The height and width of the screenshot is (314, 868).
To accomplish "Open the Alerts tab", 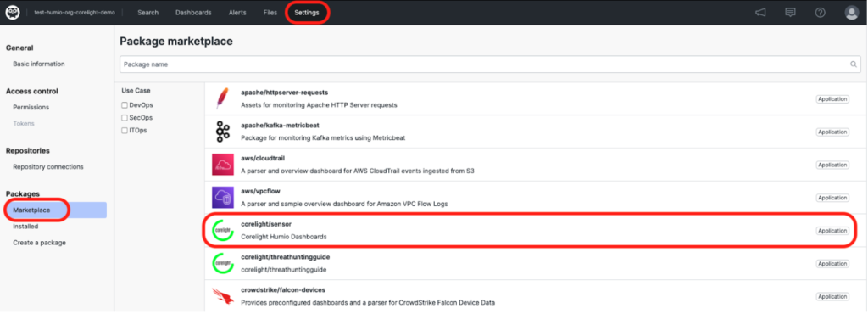I will click(x=237, y=12).
